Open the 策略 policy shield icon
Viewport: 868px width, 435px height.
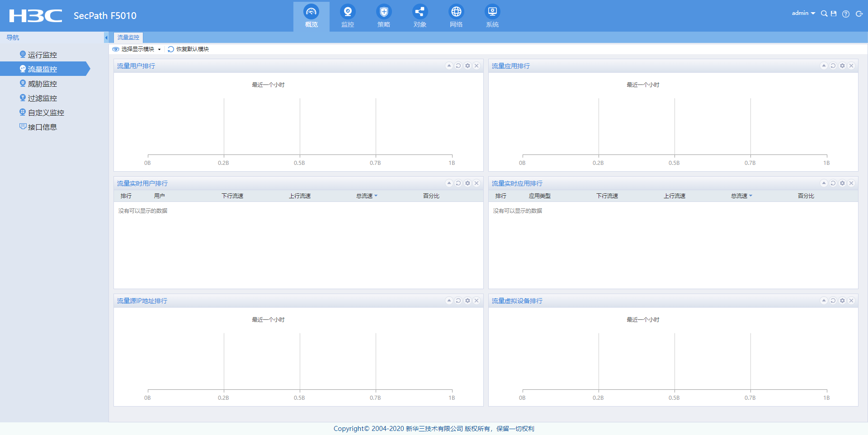(x=383, y=16)
